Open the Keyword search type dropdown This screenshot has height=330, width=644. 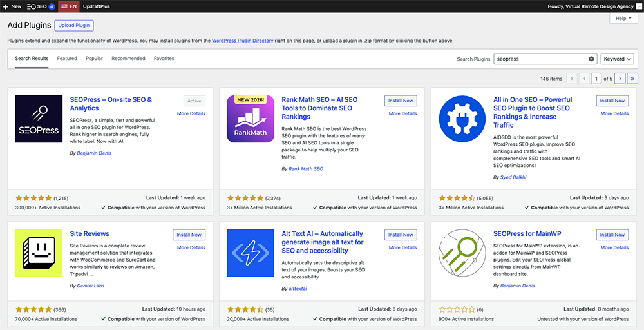tap(617, 59)
